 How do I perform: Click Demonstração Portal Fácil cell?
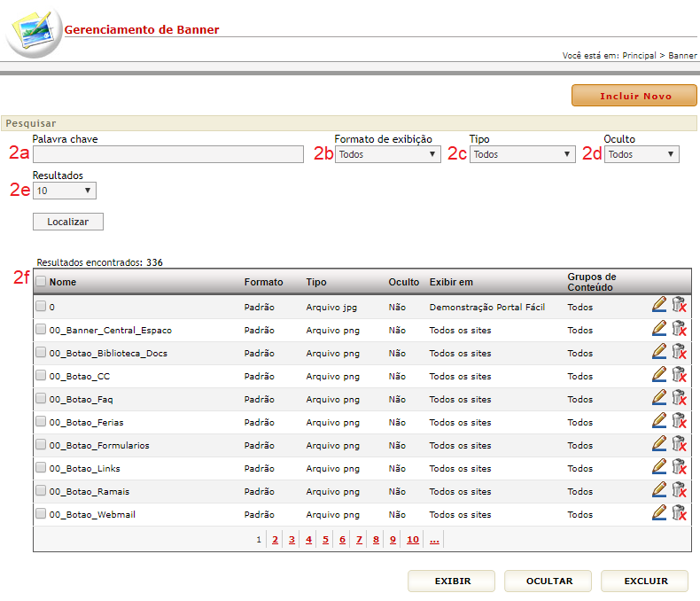click(487, 307)
